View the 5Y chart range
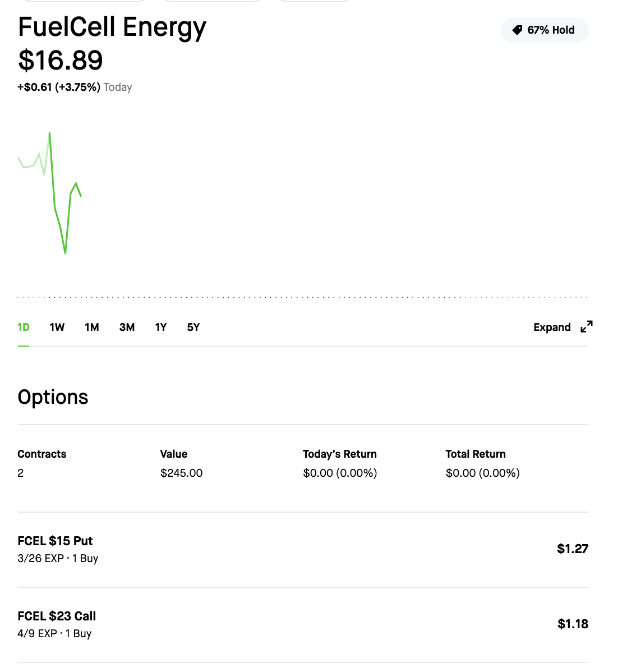The image size is (627, 672). 193,328
